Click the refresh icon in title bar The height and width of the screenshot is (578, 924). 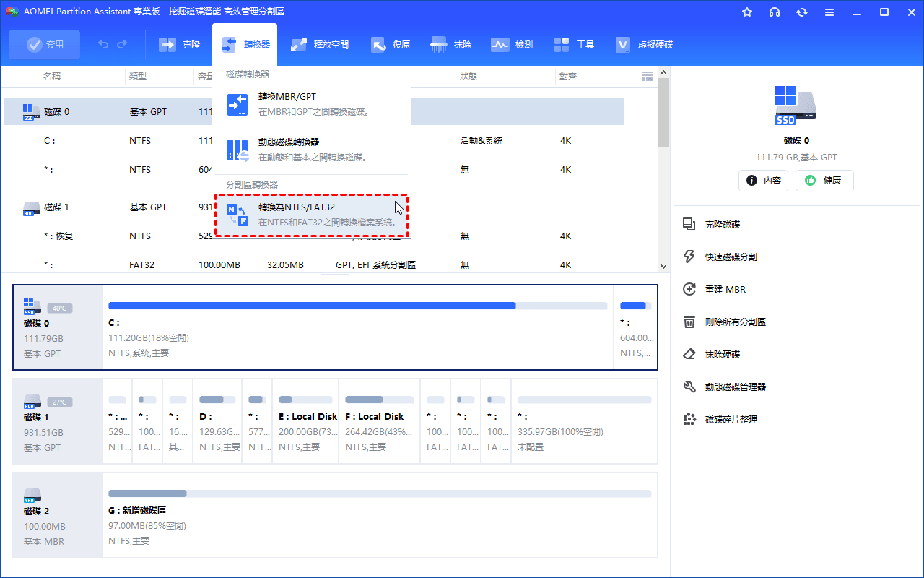click(x=801, y=12)
